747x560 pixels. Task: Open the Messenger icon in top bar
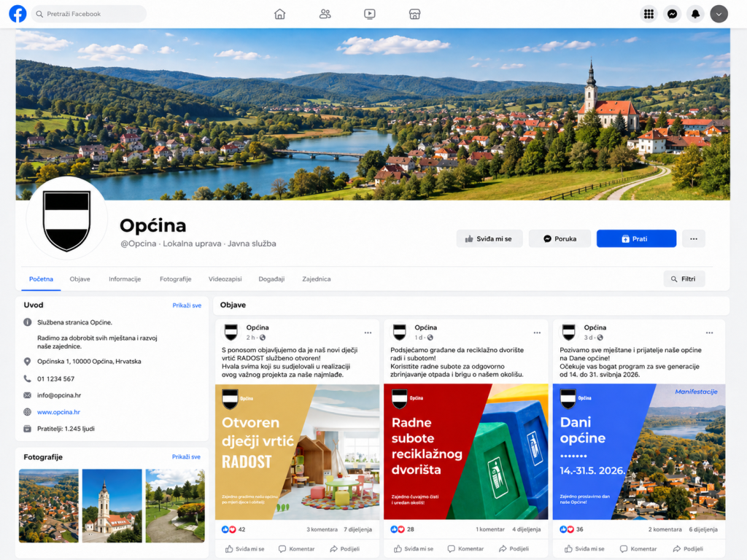[x=672, y=15]
